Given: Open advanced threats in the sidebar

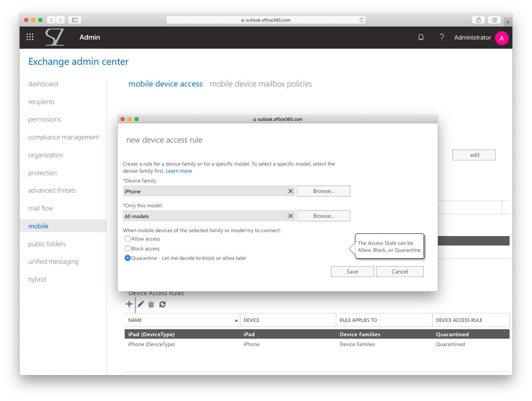Looking at the screenshot, I should pyautogui.click(x=52, y=191).
